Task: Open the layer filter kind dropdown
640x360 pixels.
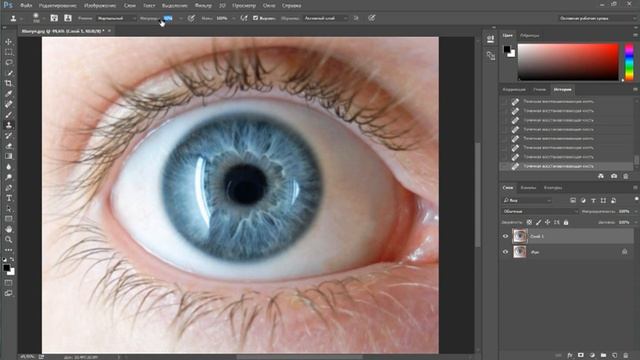Action: click(x=527, y=200)
